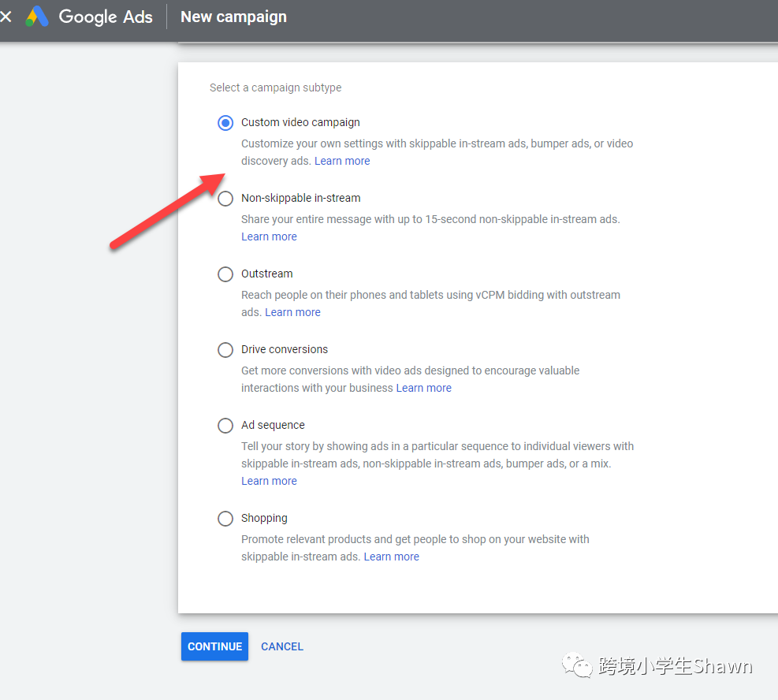Click the 'Select a campaign subtype' heading
778x700 pixels.
(275, 87)
